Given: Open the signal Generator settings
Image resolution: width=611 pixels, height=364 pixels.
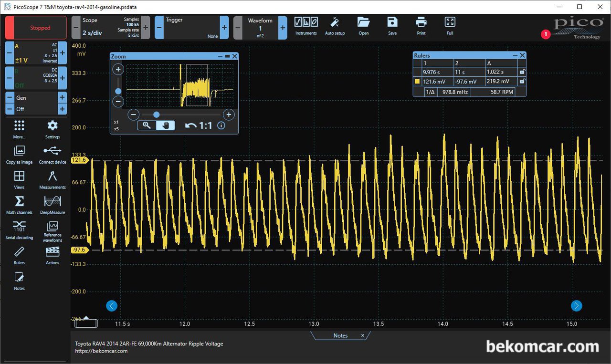Looking at the screenshot, I should coord(36,97).
